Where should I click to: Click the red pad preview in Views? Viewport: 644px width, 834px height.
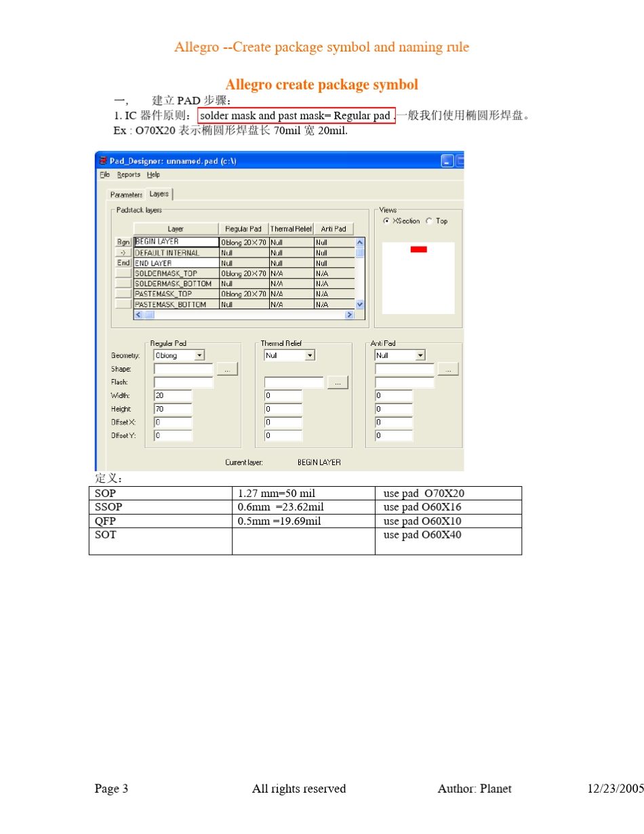click(x=419, y=250)
